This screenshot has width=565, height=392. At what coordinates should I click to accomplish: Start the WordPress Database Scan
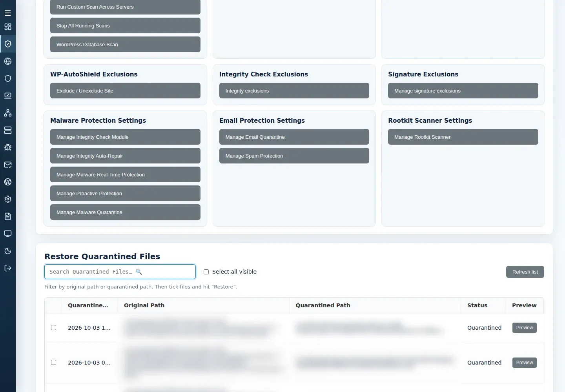pyautogui.click(x=125, y=44)
